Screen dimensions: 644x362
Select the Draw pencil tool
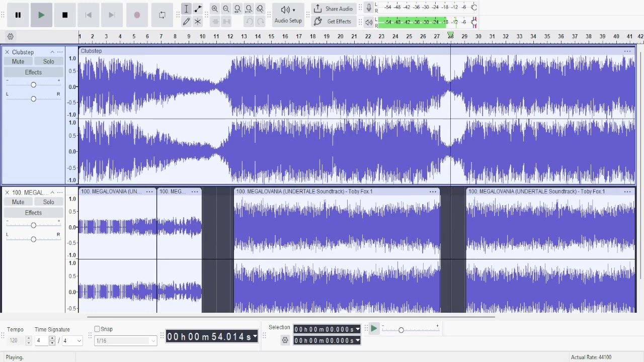click(x=186, y=22)
